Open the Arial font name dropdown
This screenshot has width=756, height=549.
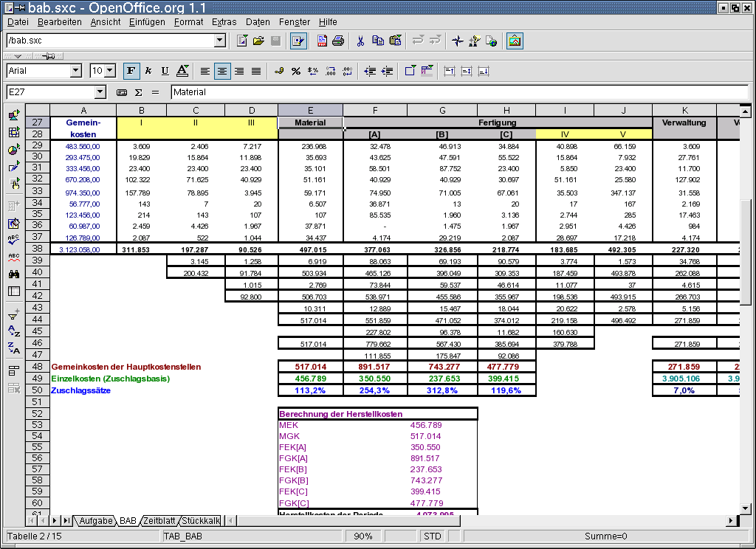coord(75,71)
